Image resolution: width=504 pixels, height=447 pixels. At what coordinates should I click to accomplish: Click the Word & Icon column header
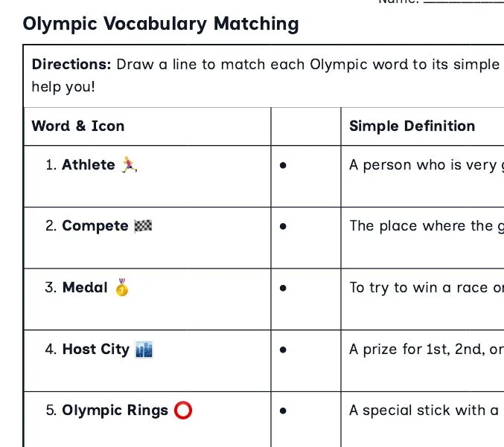tap(77, 126)
